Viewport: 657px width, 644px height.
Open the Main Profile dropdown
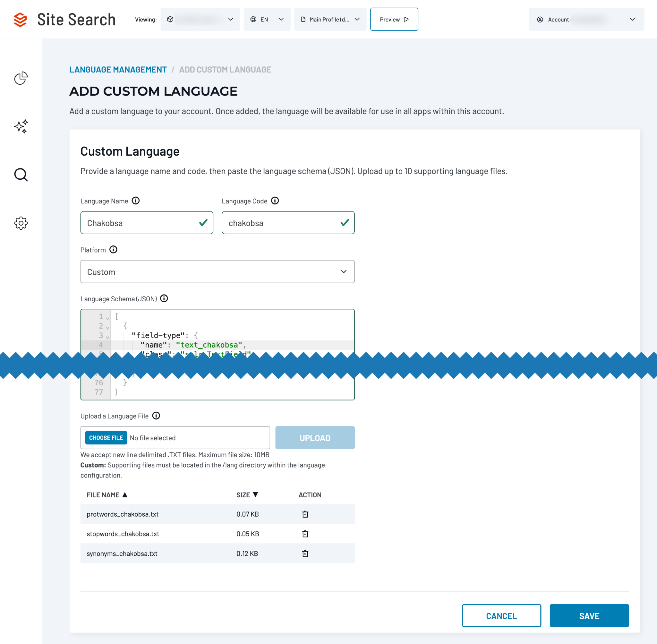pos(330,19)
